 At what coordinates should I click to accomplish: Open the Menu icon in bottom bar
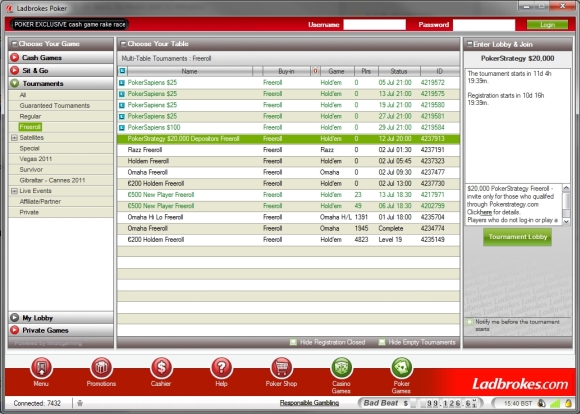(41, 368)
